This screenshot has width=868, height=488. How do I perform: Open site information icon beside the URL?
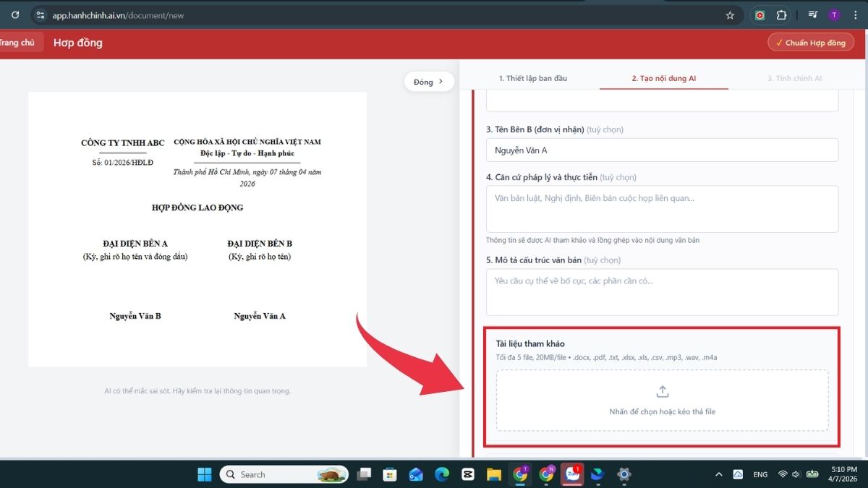click(41, 14)
